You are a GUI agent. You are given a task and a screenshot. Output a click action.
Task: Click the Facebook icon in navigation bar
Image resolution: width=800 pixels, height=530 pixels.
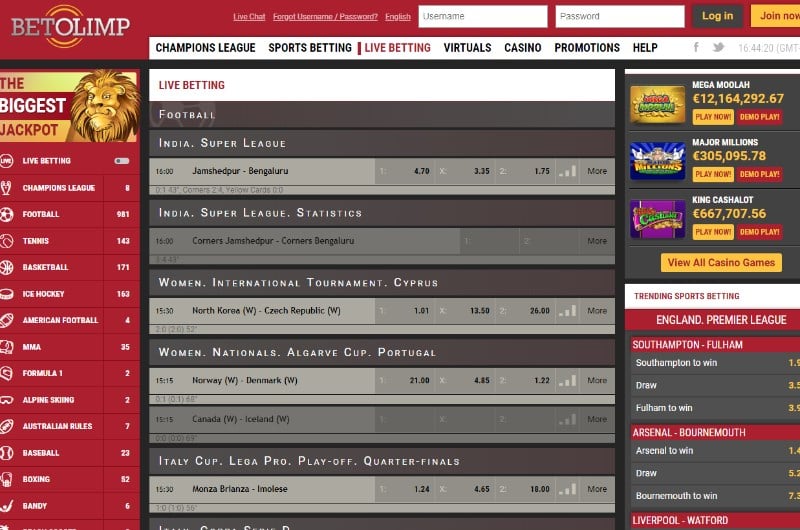(696, 47)
